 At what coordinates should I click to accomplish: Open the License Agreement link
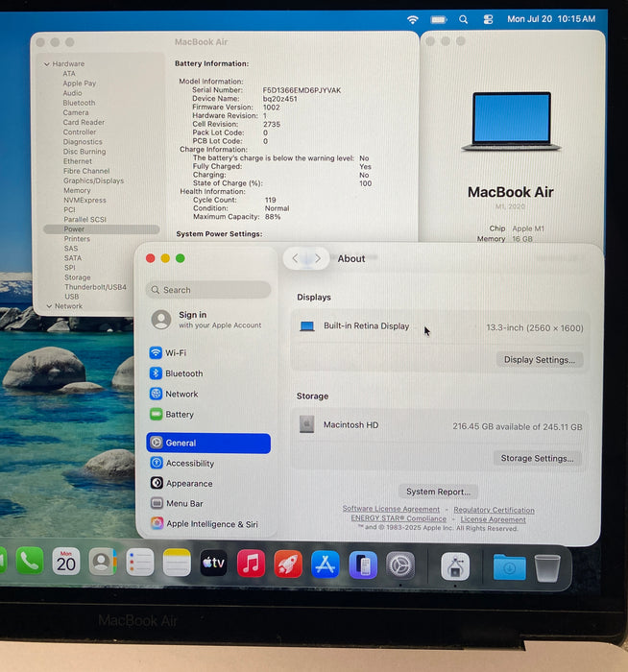tap(493, 519)
